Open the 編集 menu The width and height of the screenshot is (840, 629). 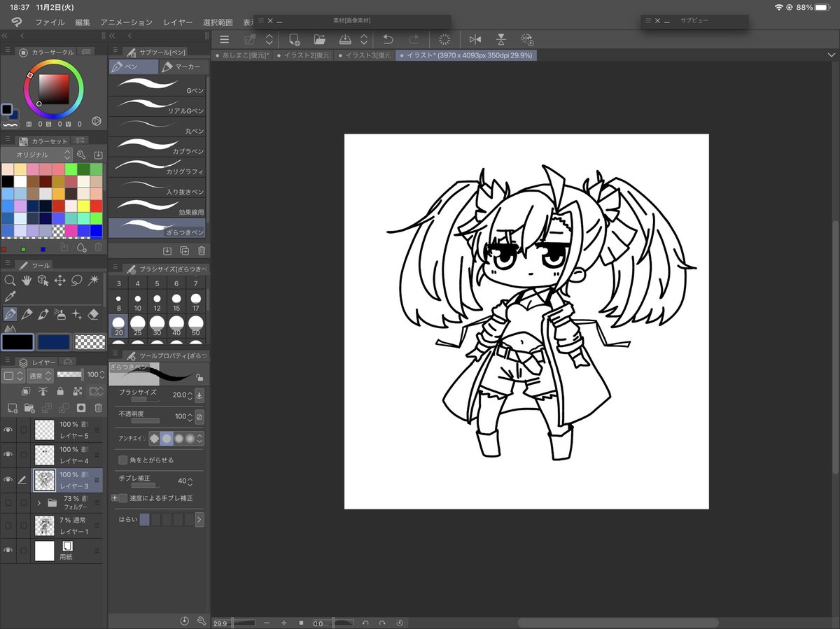[x=83, y=22]
